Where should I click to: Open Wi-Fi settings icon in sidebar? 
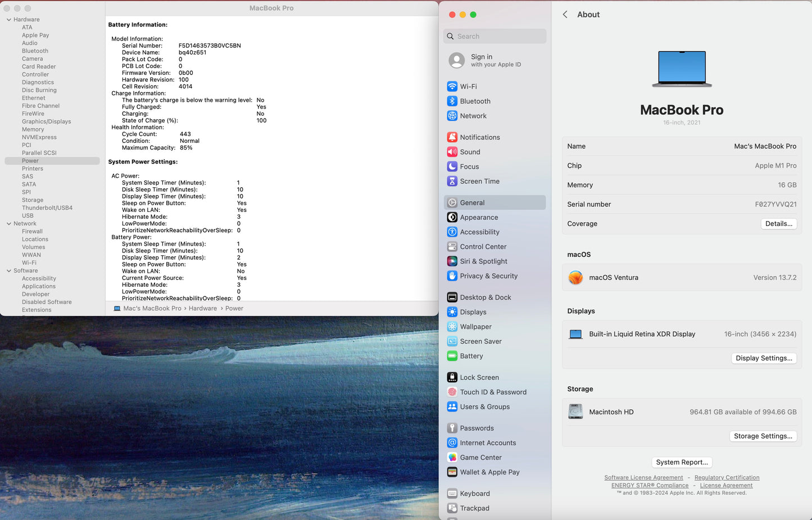point(452,87)
